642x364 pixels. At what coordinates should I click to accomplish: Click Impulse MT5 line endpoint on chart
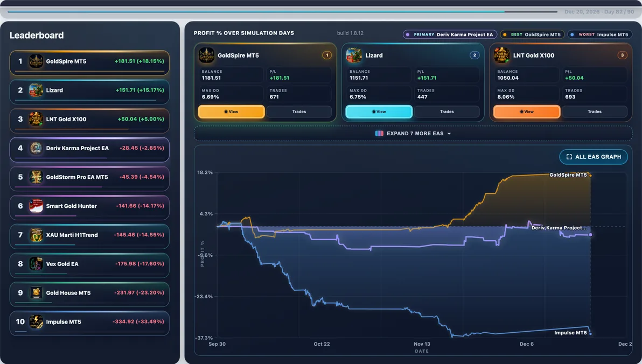[x=590, y=334]
